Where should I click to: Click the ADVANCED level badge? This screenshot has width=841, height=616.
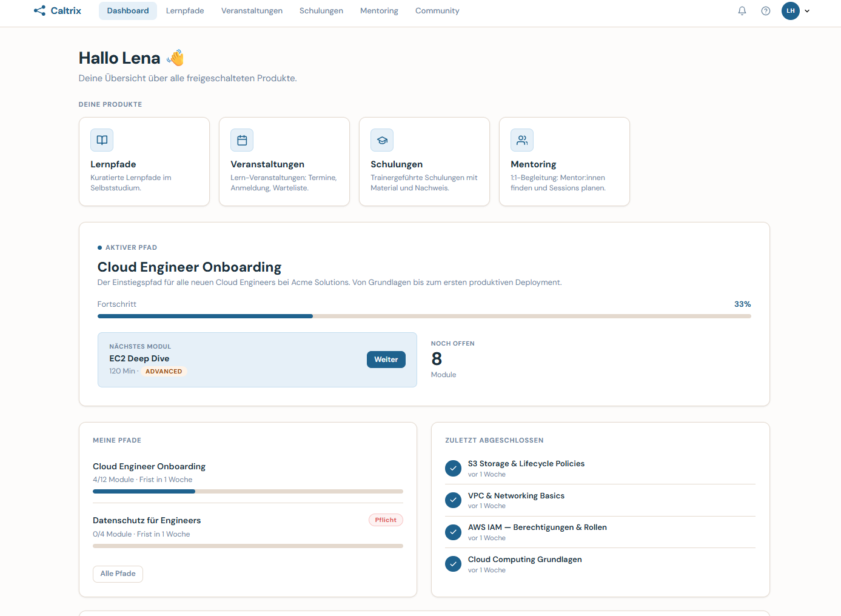coord(164,371)
